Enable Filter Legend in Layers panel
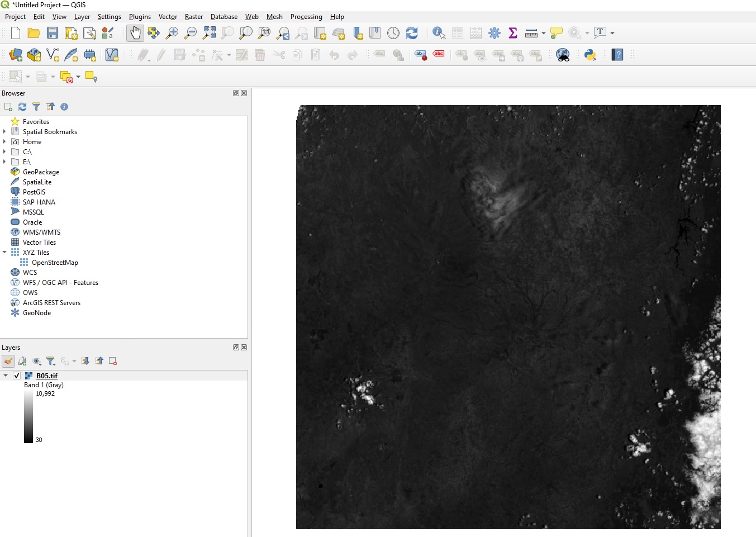The height and width of the screenshot is (537, 756). click(50, 361)
